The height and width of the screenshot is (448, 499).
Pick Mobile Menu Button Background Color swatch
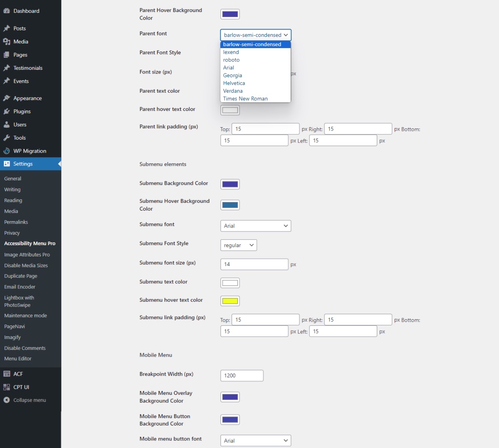click(230, 419)
